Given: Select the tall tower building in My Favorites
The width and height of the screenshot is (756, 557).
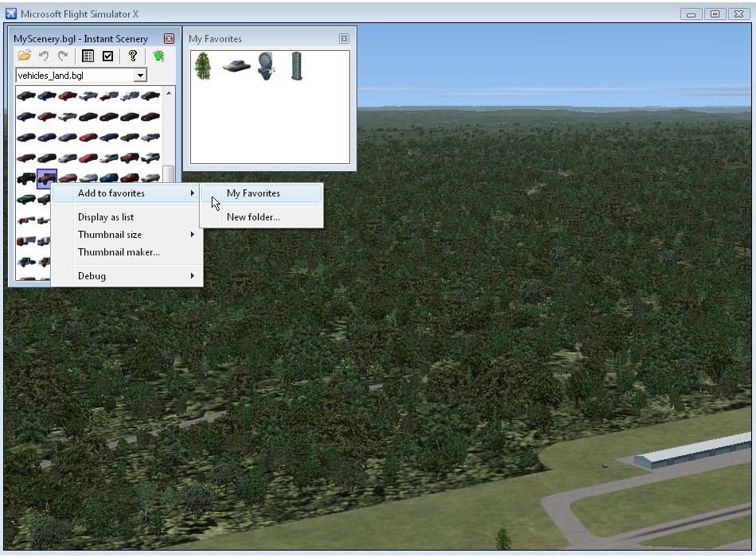Looking at the screenshot, I should (x=297, y=67).
